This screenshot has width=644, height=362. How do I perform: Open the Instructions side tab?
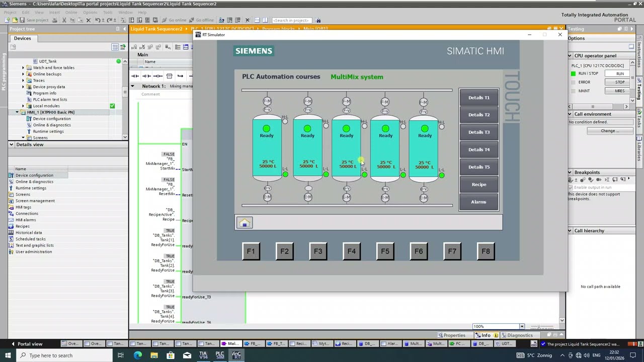click(640, 55)
